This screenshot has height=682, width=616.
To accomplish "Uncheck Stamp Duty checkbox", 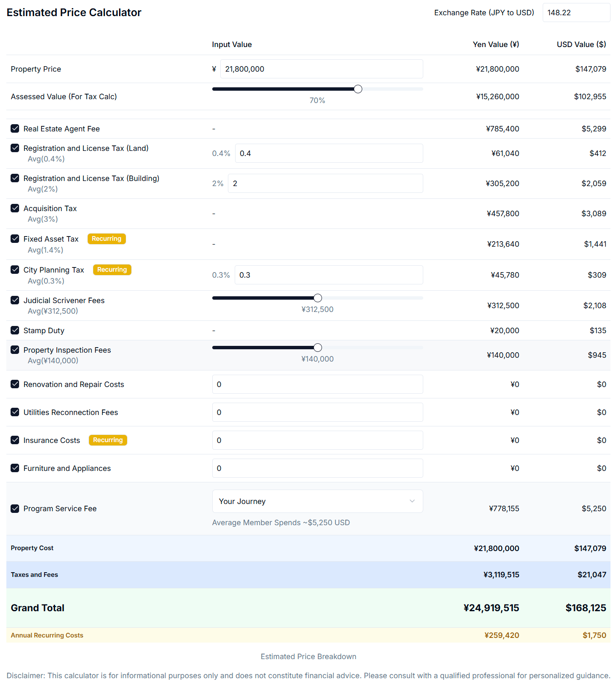I will pyautogui.click(x=15, y=330).
